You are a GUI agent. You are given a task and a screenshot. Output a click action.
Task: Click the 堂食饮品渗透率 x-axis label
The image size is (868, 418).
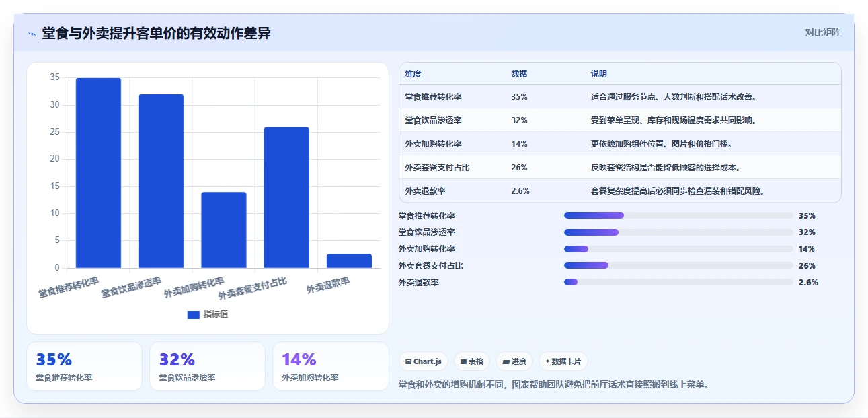(131, 287)
